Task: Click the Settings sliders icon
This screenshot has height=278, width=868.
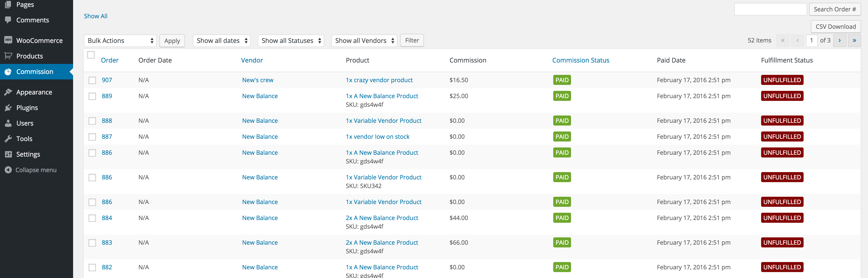Action: 8,154
